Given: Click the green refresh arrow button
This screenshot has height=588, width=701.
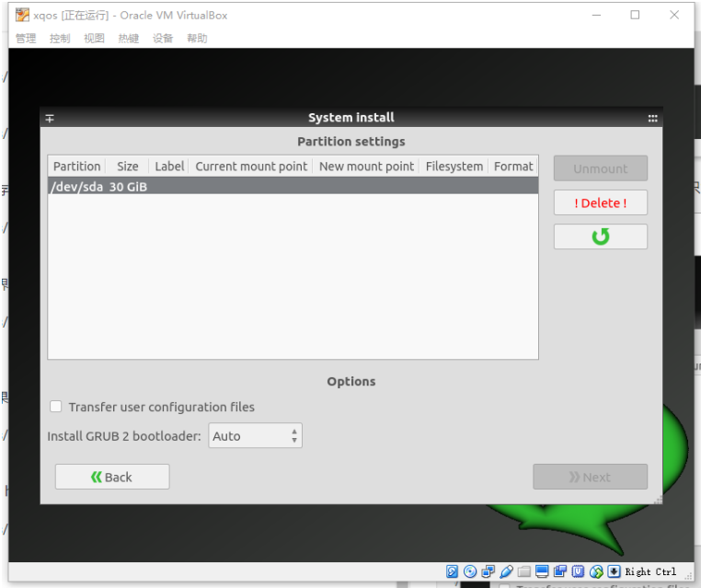Looking at the screenshot, I should (x=601, y=236).
